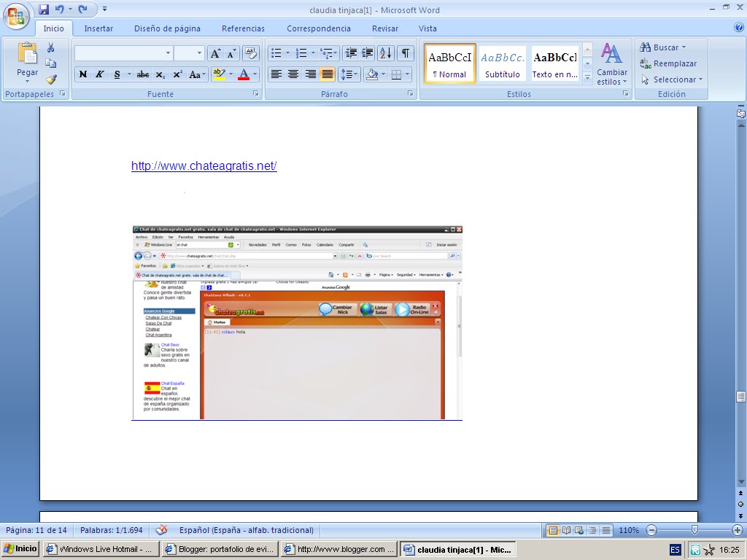Click the Office button
Image resolution: width=747 pixels, height=560 pixels.
pyautogui.click(x=16, y=16)
